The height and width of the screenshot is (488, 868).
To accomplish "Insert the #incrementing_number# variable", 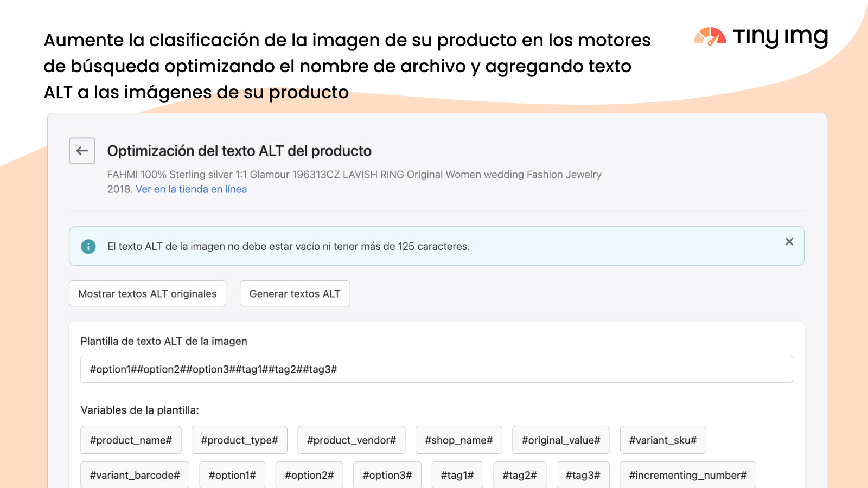I will tap(688, 475).
